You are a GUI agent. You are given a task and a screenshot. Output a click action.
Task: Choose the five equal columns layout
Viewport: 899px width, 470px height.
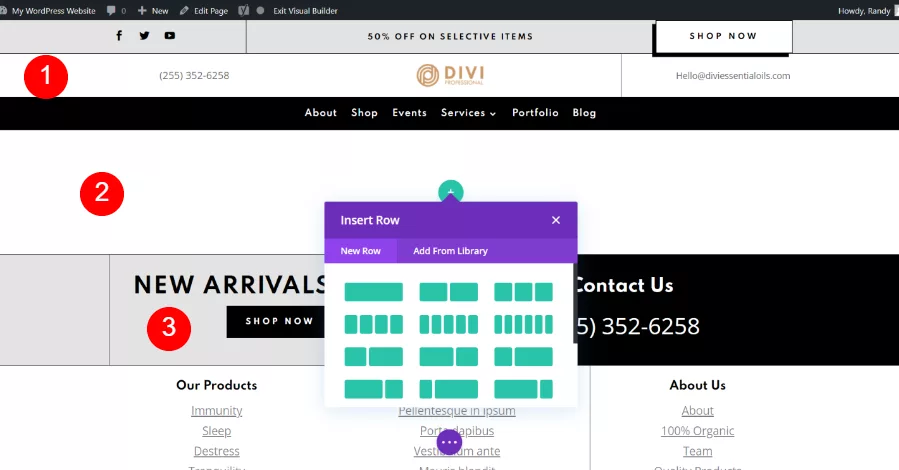pyautogui.click(x=448, y=324)
